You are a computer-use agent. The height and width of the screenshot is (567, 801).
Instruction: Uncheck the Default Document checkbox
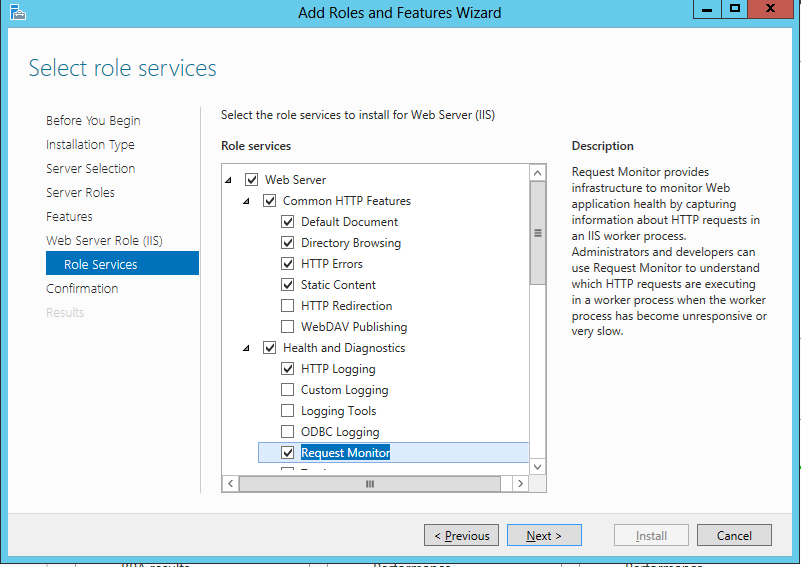coord(288,222)
